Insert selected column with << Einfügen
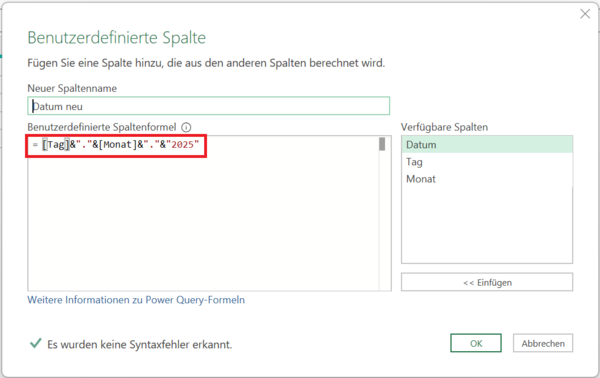 click(x=487, y=282)
